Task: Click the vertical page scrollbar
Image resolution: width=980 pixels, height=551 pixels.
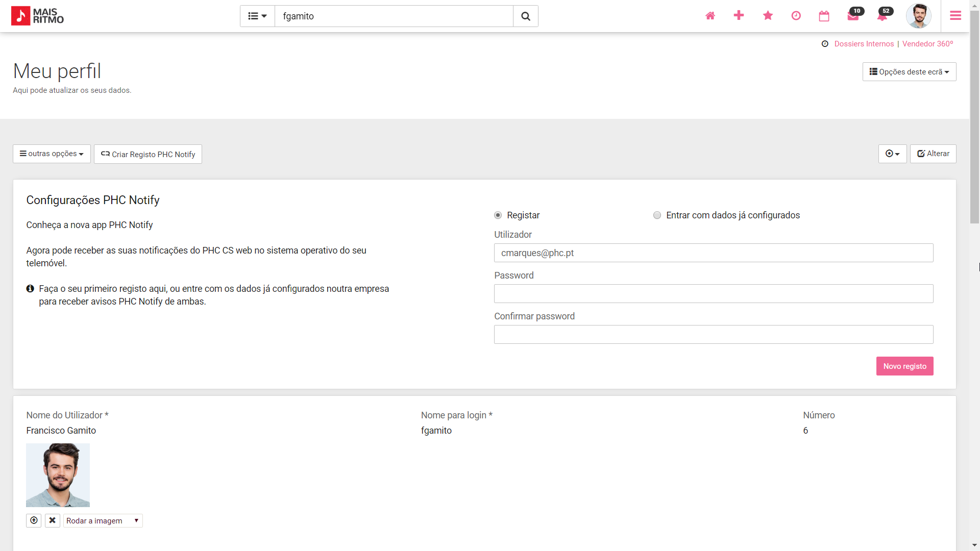Action: (x=974, y=117)
